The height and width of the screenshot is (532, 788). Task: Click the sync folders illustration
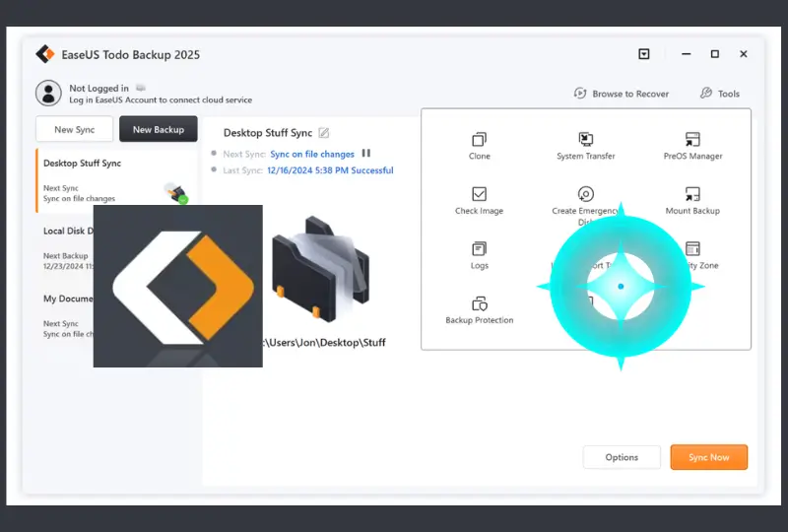(319, 269)
